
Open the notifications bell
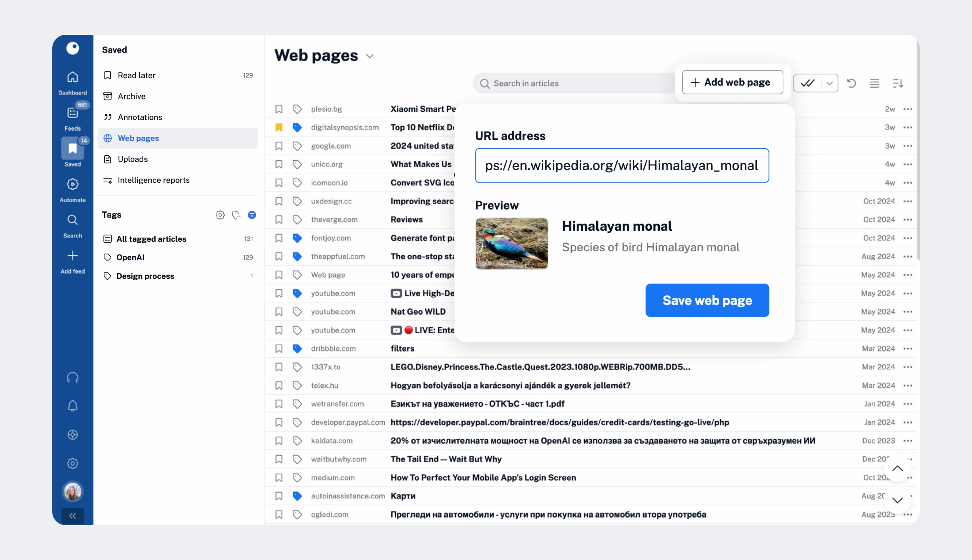[73, 406]
